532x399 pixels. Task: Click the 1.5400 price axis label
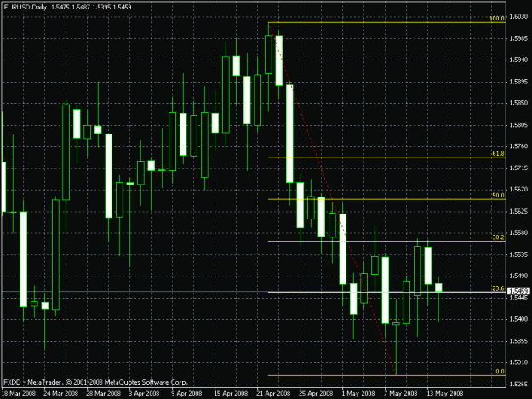(518, 319)
